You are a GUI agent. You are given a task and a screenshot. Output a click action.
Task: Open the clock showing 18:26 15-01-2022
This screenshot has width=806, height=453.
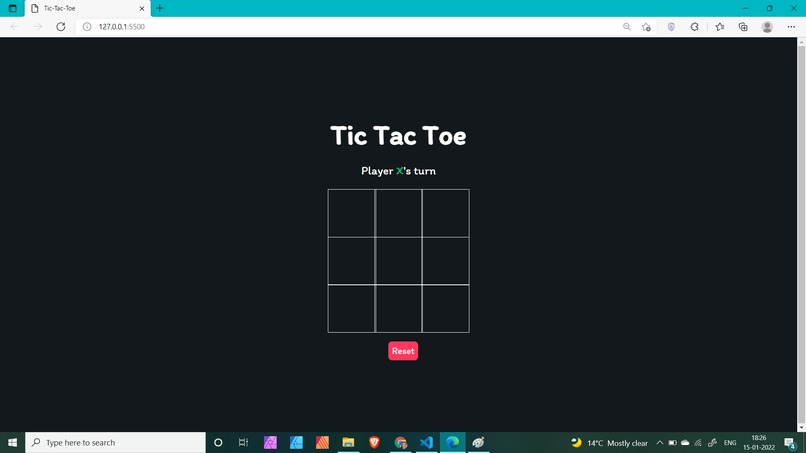759,443
